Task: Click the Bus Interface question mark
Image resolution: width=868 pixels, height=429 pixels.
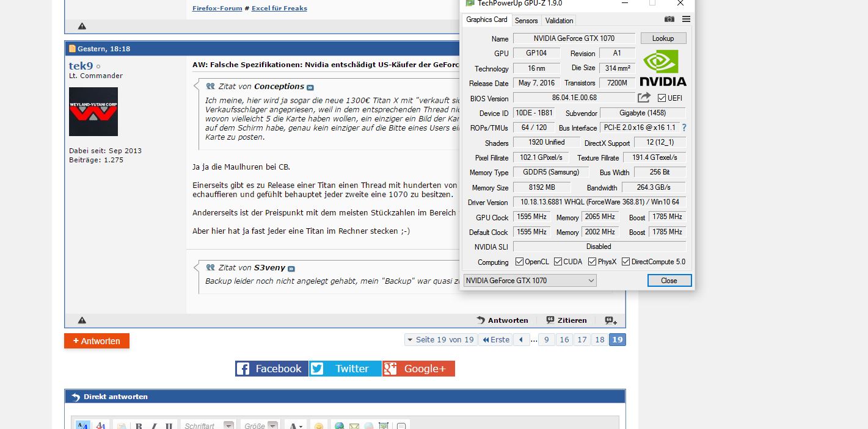Action: (x=684, y=128)
